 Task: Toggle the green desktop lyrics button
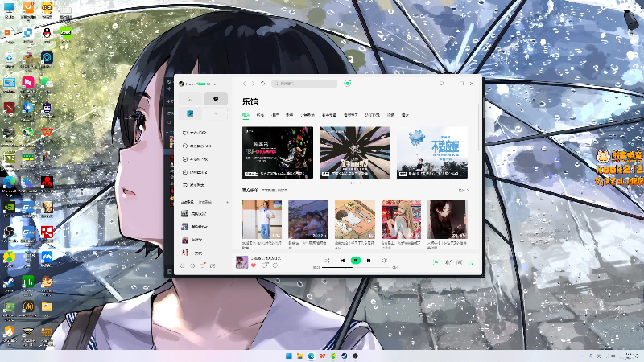(x=436, y=262)
